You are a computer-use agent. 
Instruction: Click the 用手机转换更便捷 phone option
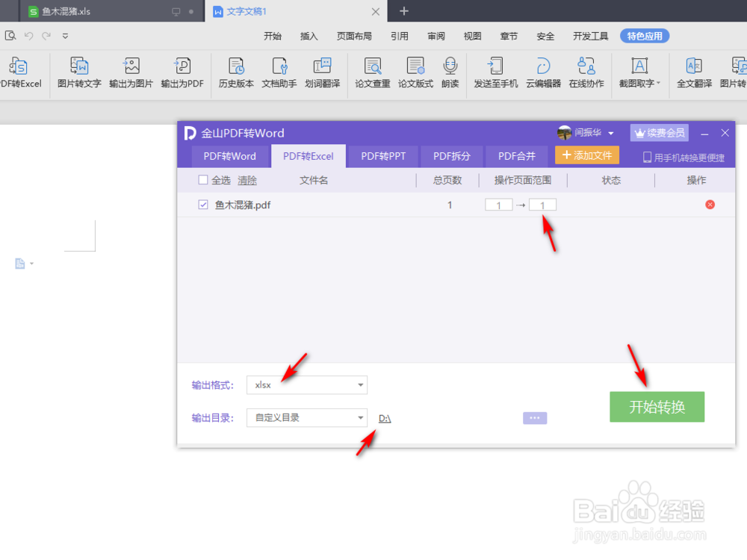pyautogui.click(x=684, y=158)
